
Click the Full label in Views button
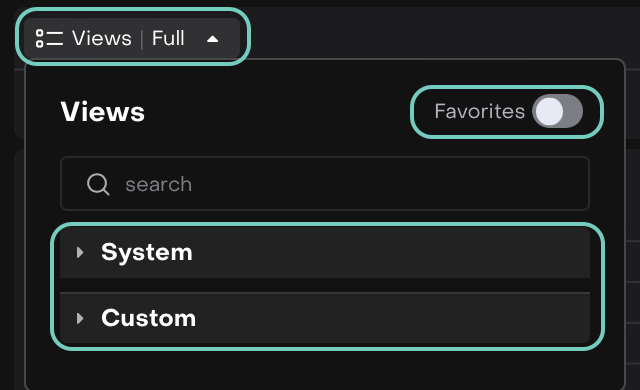pyautogui.click(x=168, y=38)
